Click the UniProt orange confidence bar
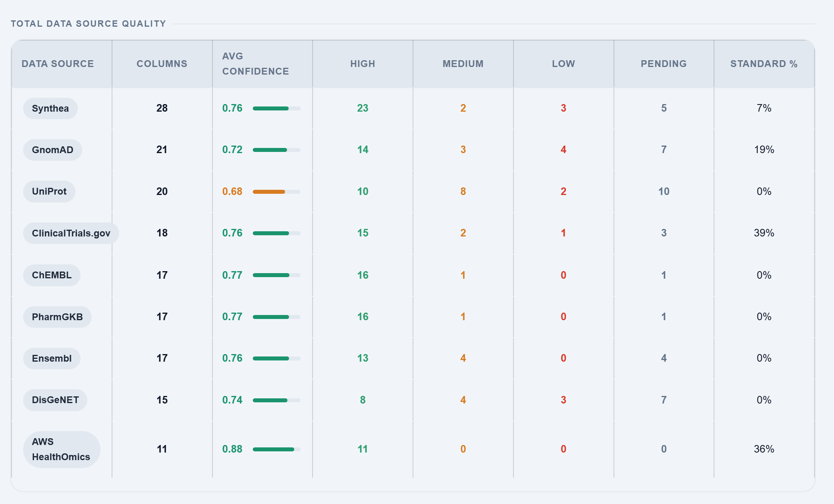 click(x=277, y=192)
